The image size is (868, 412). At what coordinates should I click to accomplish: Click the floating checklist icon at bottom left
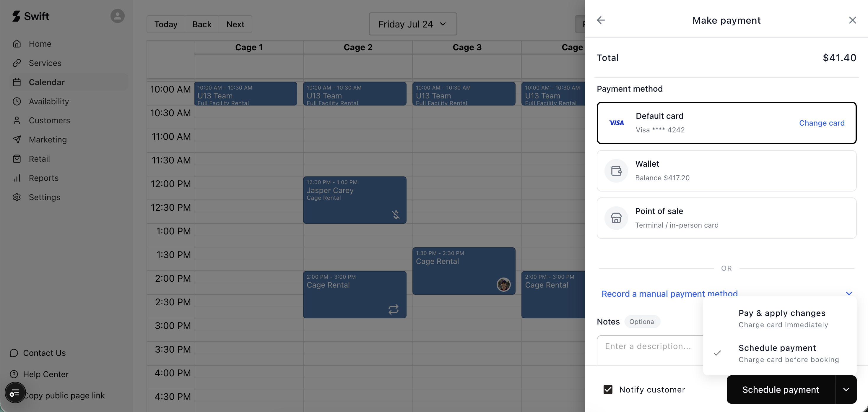pos(15,393)
